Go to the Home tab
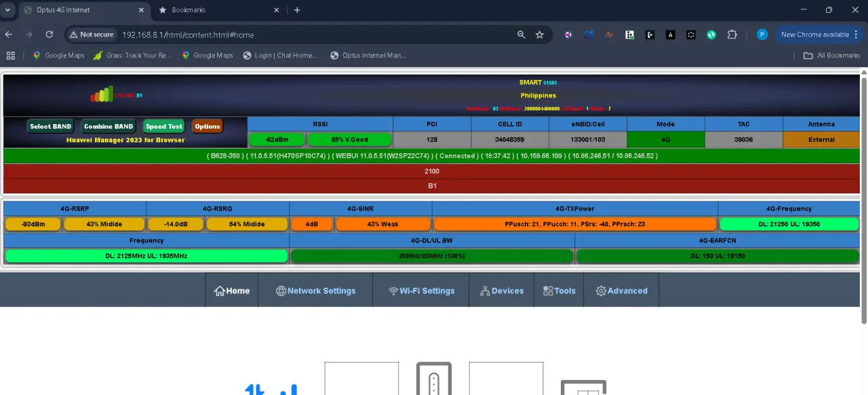 click(232, 291)
